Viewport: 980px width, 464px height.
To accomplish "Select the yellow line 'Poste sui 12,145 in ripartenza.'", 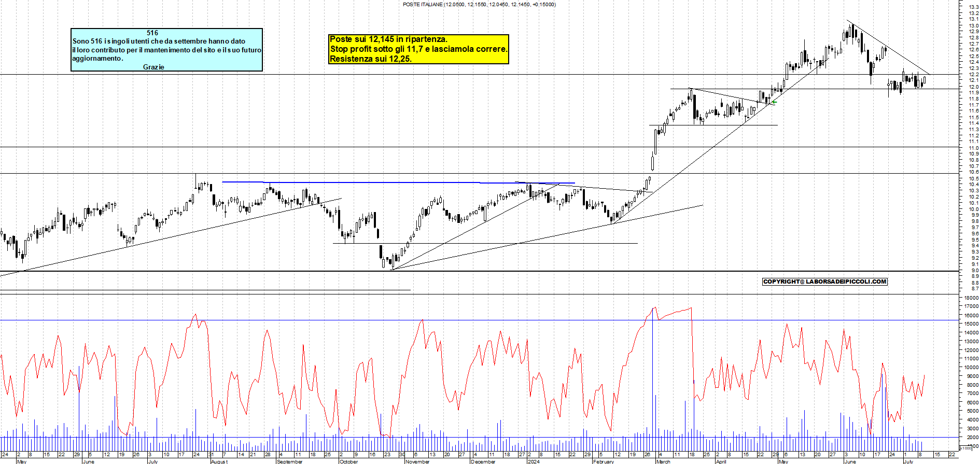I will click(x=388, y=39).
